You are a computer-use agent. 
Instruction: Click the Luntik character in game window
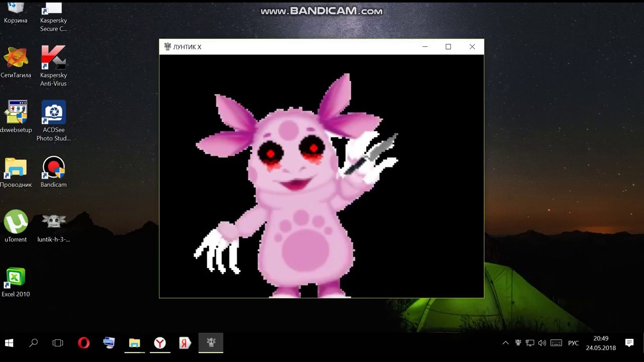pos(297,186)
